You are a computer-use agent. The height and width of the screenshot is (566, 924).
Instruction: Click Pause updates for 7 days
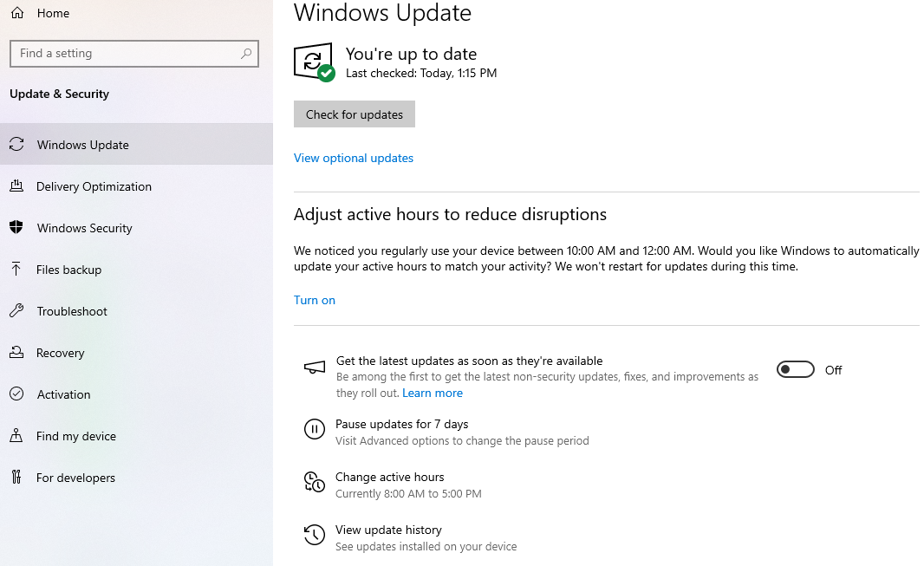[402, 424]
